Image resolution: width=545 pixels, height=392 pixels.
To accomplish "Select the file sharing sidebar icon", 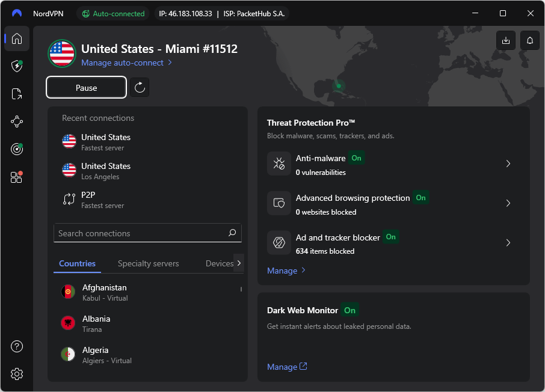I will [x=17, y=93].
